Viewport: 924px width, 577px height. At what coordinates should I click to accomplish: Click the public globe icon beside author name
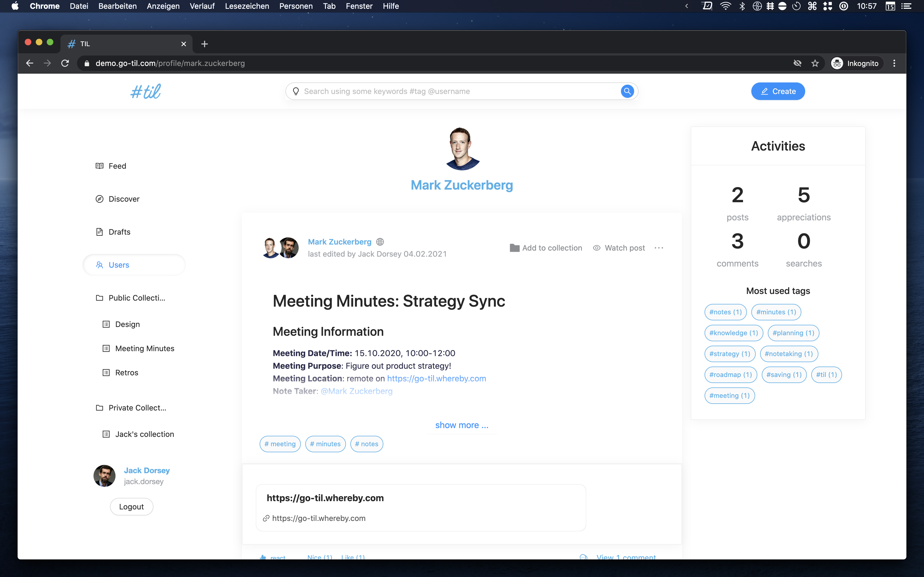pos(380,242)
